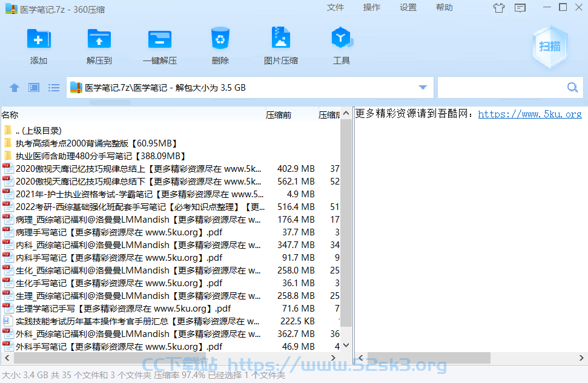The height and width of the screenshot is (383, 588).
Task: Open the 操作 menu
Action: click(372, 7)
